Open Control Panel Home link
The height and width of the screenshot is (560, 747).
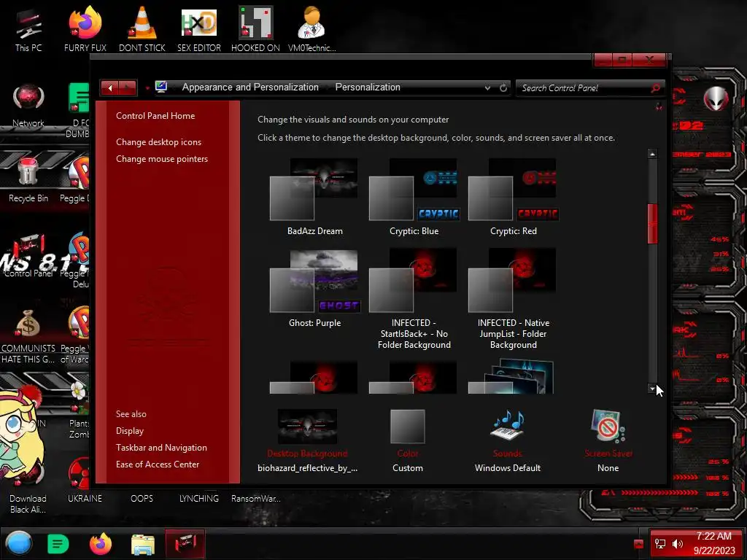[x=155, y=116]
